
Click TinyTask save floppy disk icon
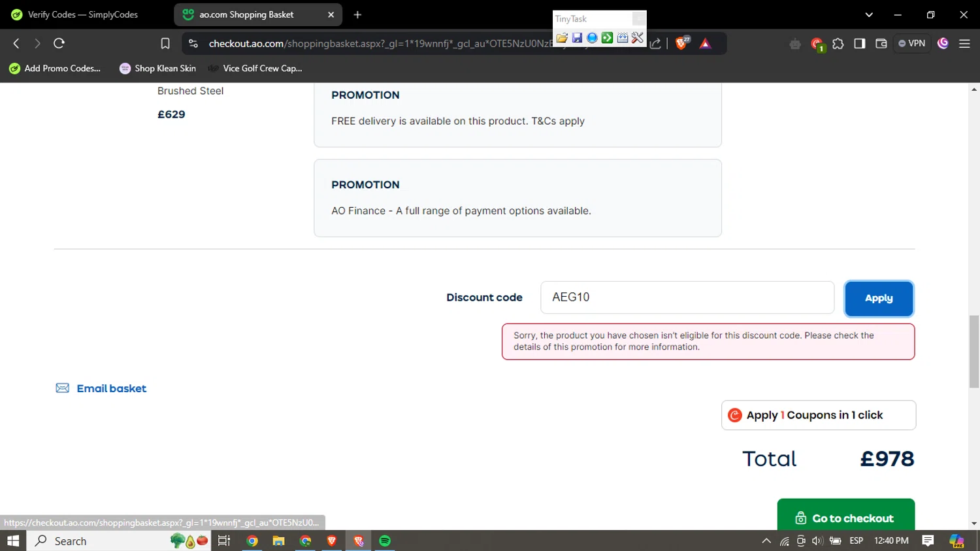[x=577, y=38]
